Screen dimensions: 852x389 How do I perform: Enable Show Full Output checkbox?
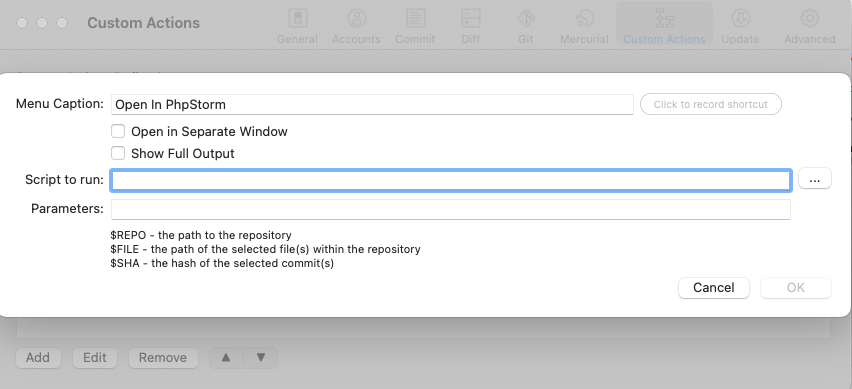coord(118,153)
